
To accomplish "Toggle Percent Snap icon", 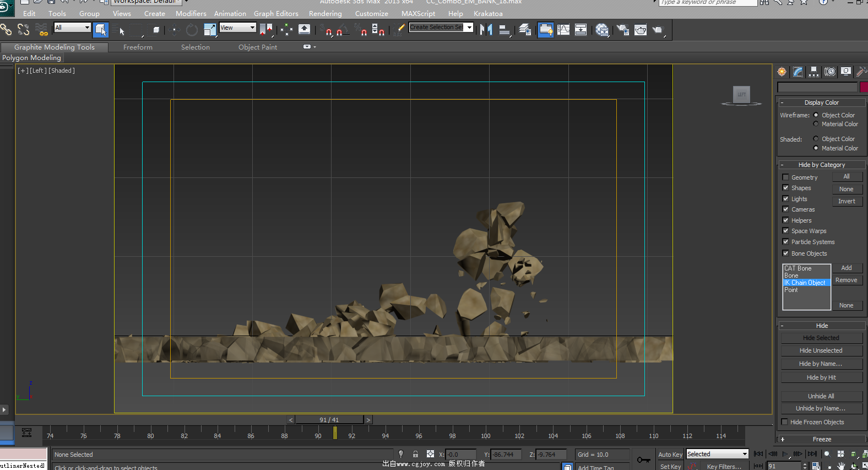I will tap(361, 30).
